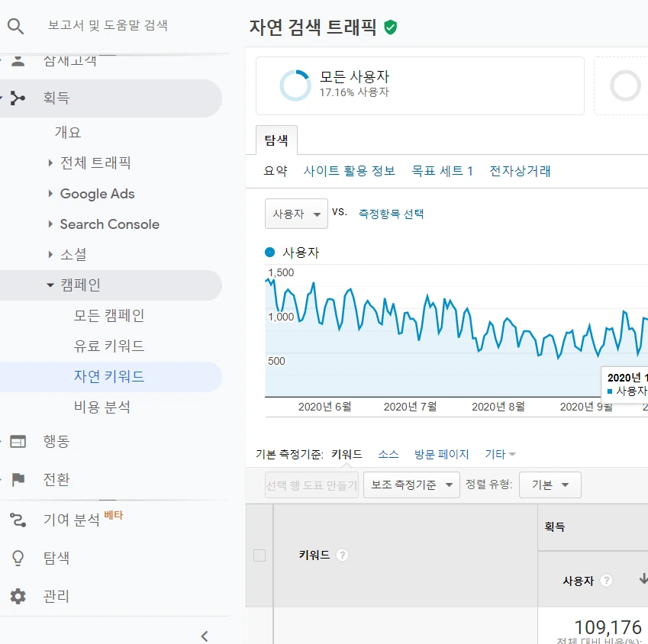
Task: Click the 탐색 lightbulb icon
Action: click(x=18, y=558)
